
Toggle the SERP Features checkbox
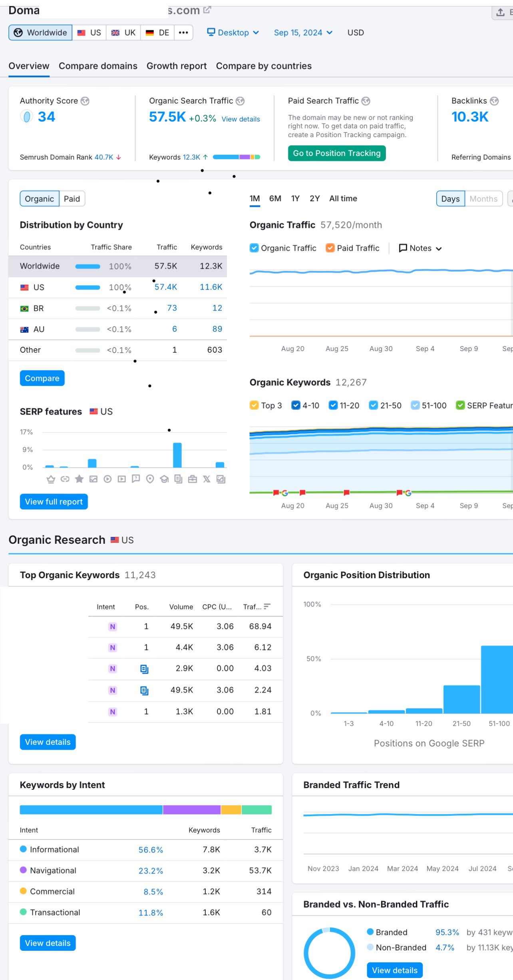[x=460, y=405]
